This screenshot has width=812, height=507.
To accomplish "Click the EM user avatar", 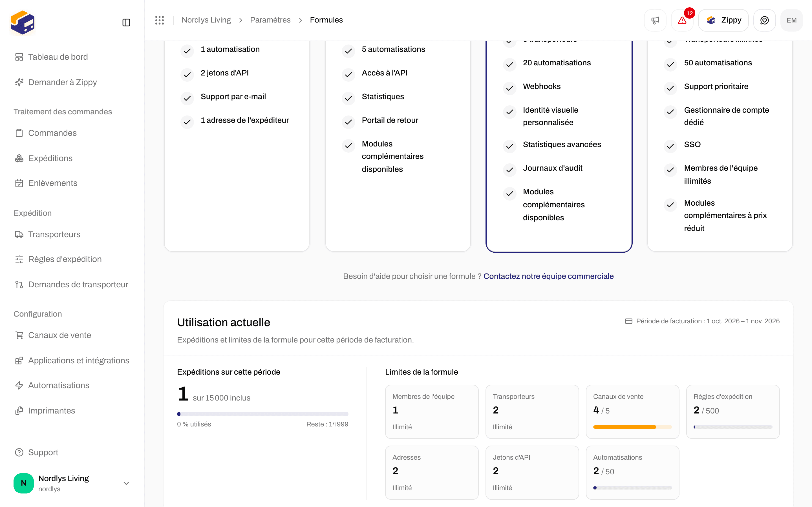I will coord(791,20).
